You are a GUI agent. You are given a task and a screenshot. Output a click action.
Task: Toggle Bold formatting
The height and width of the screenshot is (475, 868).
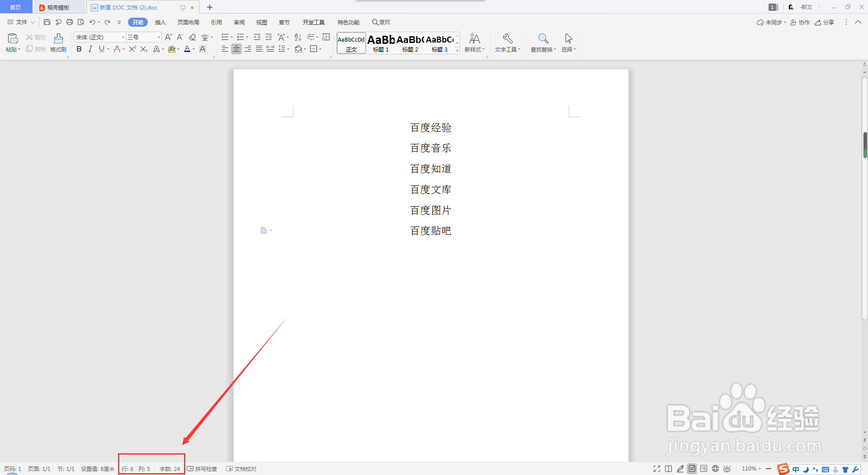(79, 49)
